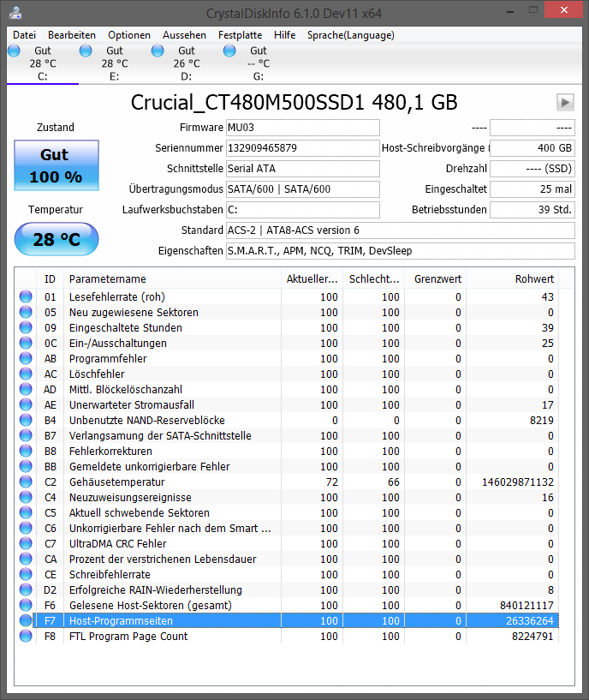This screenshot has height=700, width=589.
Task: Click the Gut 100 % health status button
Action: (x=57, y=165)
